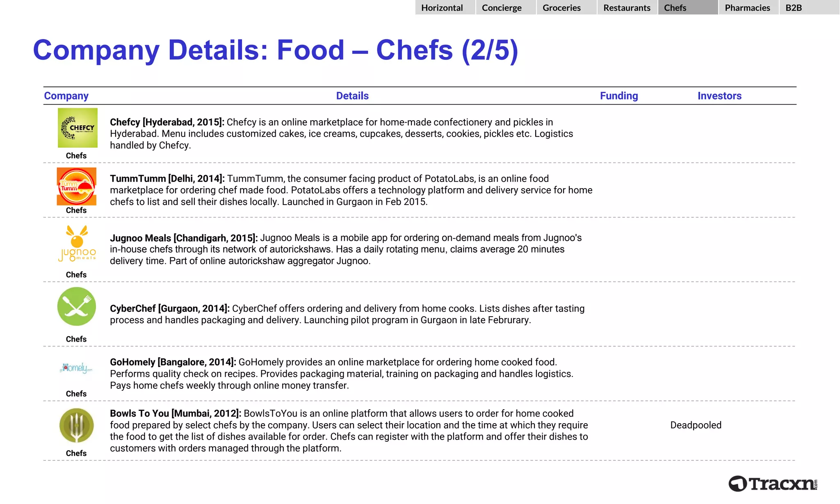Click the CyberChef green fork-and-knife logo
The image size is (840, 504).
(x=77, y=307)
